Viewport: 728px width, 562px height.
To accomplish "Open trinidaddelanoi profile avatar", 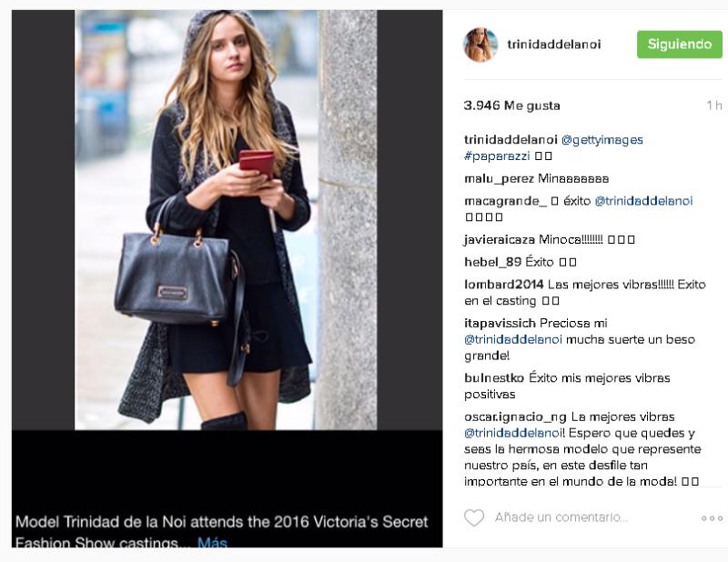I will [480, 45].
